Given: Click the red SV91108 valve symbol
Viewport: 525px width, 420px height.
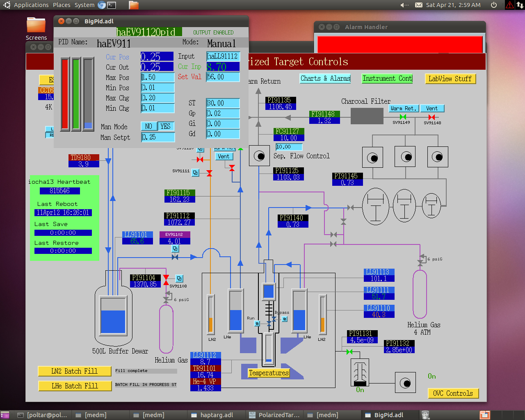Looking at the screenshot, I should (x=166, y=280).
